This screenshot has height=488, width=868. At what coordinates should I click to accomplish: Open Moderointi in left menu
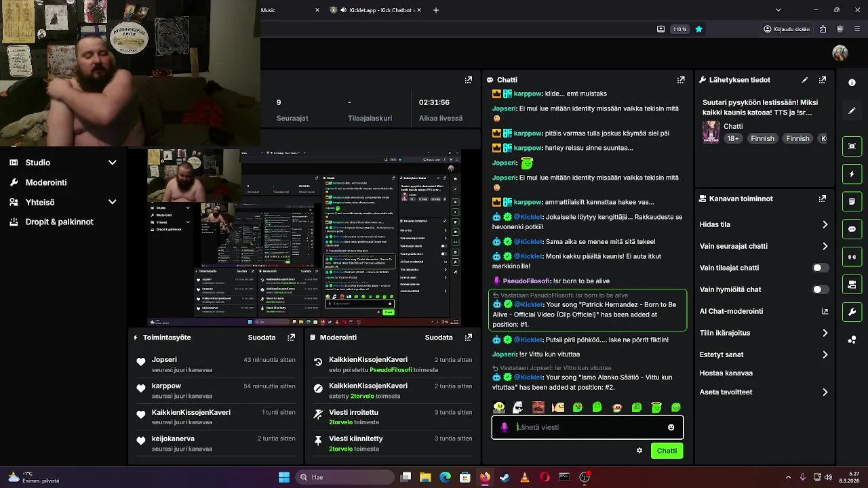pyautogui.click(x=47, y=182)
